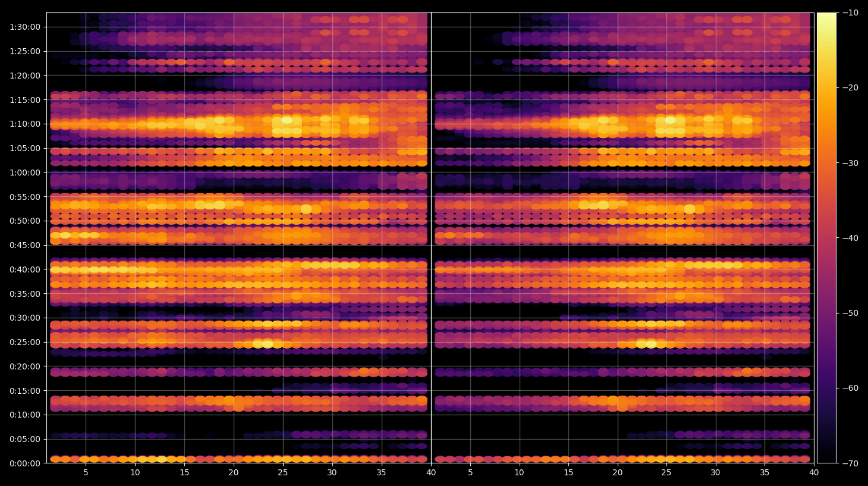The image size is (868, 486).
Task: Click the −70 colorbar value
Action: tap(850, 463)
